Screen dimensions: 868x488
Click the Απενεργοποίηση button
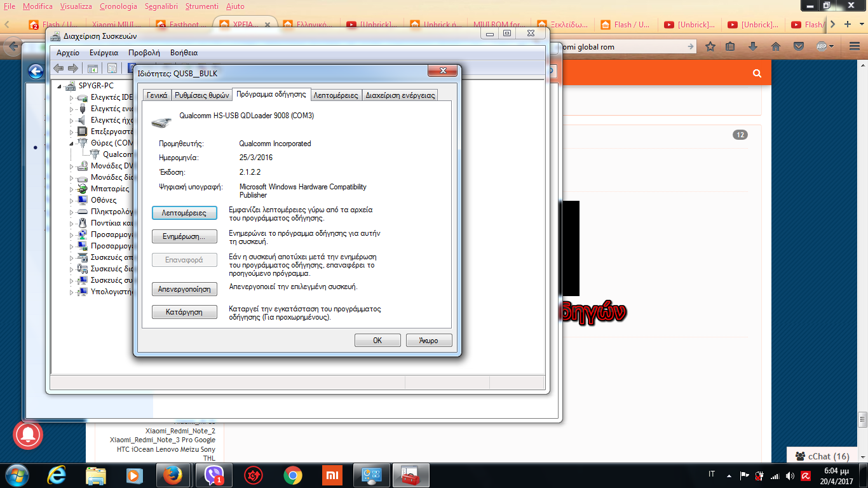(x=184, y=289)
